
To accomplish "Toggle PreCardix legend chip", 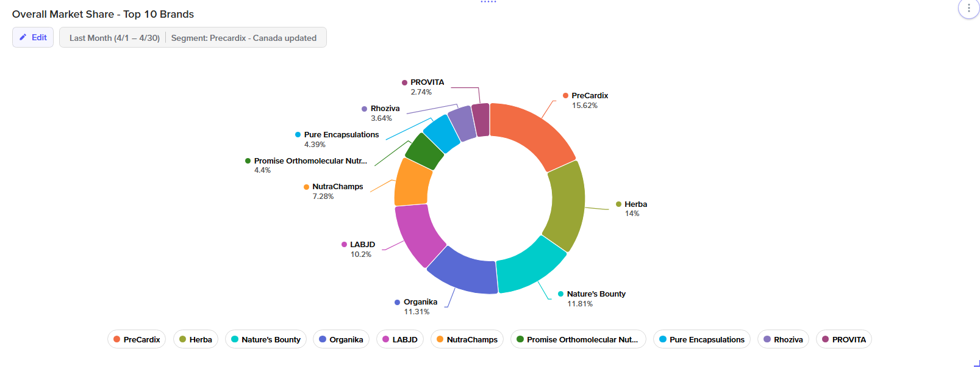I will [x=137, y=339].
